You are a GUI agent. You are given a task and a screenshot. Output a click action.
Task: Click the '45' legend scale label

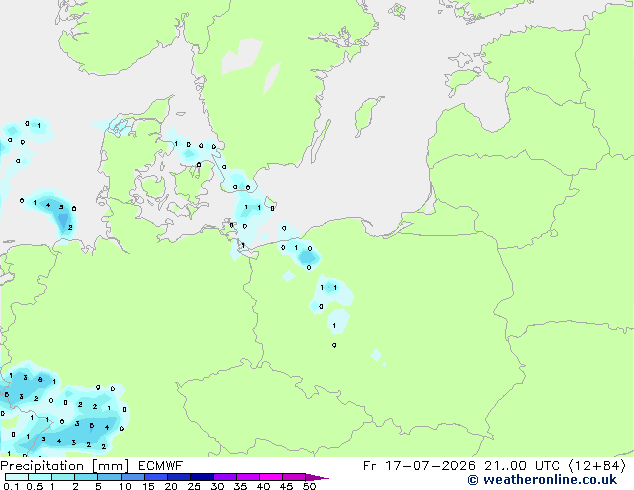point(286,486)
